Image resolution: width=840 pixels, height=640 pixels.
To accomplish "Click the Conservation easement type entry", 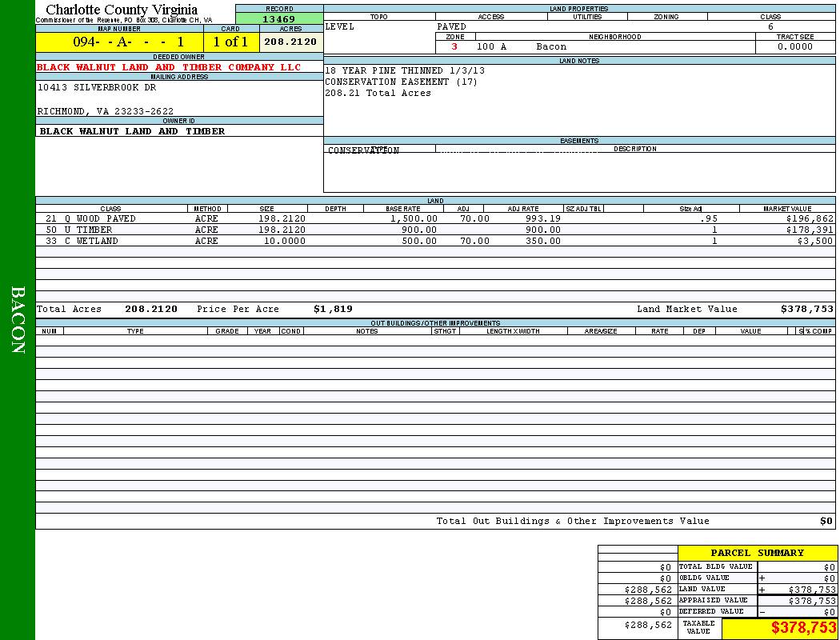I will 363,150.
